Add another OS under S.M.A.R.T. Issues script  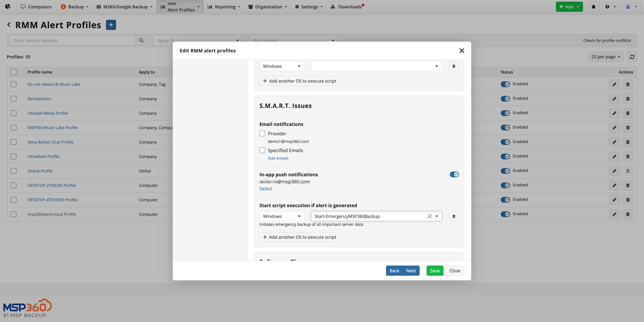[300, 237]
